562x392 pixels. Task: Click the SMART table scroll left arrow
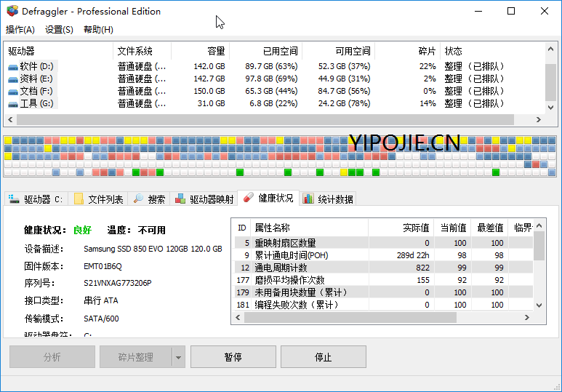[238, 317]
